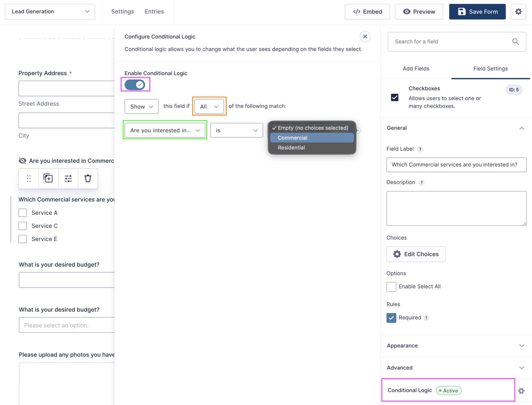Image resolution: width=532 pixels, height=405 pixels.
Task: Open field settings via sliders icon
Action: pyautogui.click(x=68, y=179)
